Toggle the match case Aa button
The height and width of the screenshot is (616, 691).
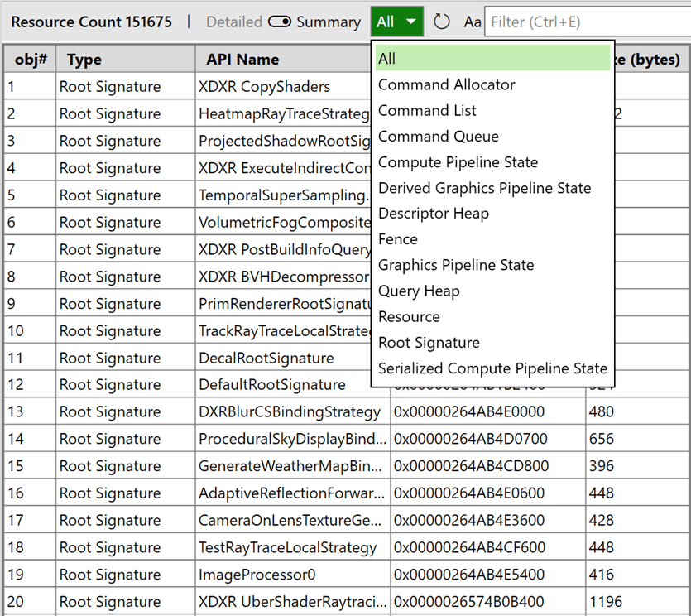pyautogui.click(x=472, y=22)
